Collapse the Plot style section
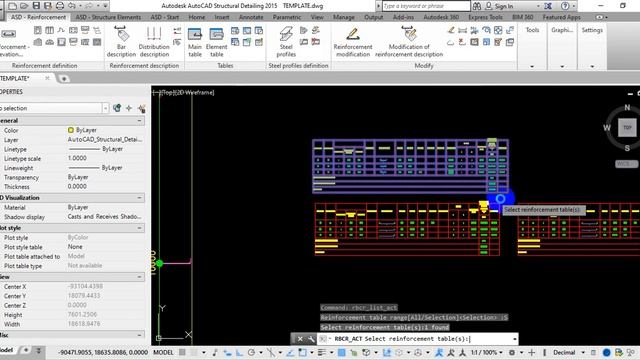 coord(140,228)
